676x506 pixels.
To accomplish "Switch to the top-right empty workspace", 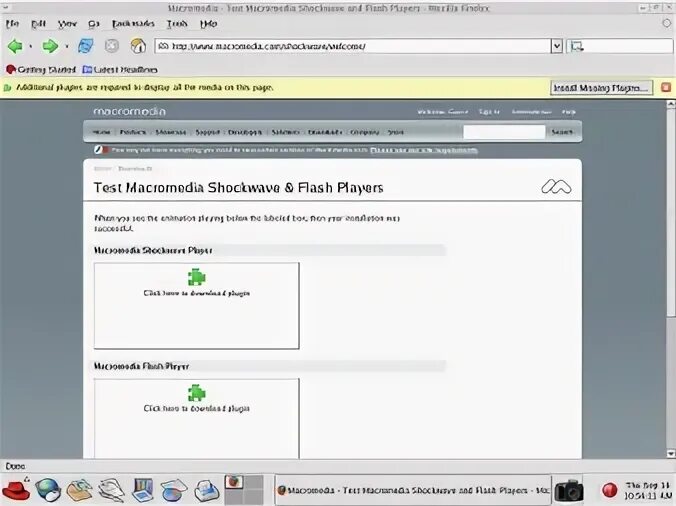I will [x=254, y=482].
